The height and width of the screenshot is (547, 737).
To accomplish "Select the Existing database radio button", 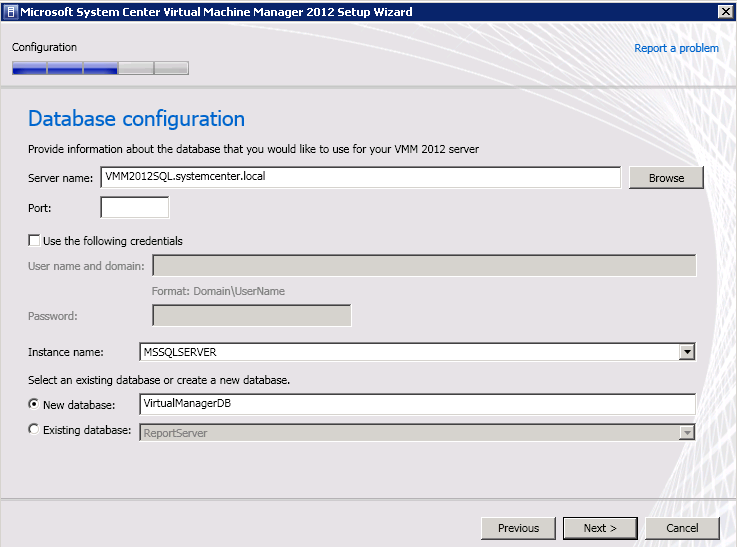I will pyautogui.click(x=34, y=430).
